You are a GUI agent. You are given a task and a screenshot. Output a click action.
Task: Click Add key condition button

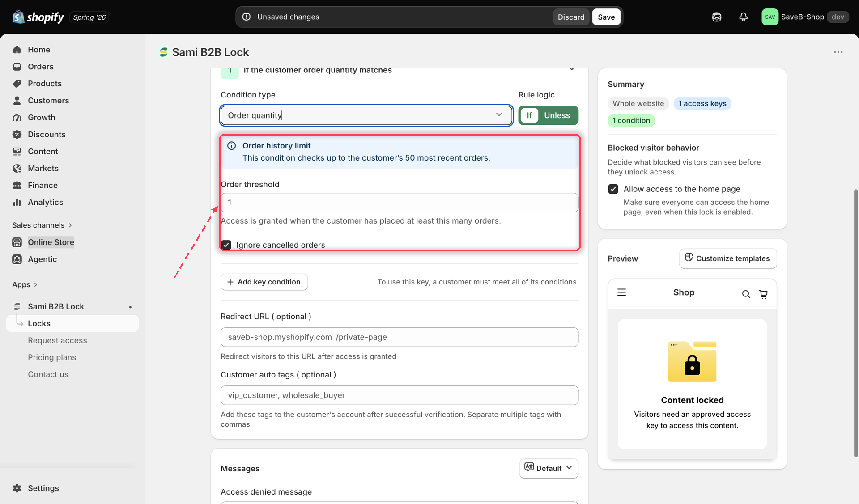click(x=264, y=282)
